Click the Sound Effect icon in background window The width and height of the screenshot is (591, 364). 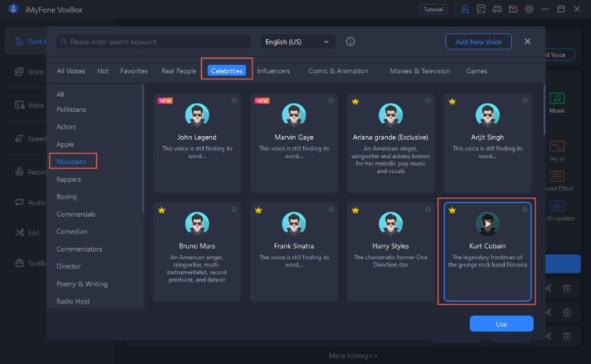pyautogui.click(x=557, y=176)
